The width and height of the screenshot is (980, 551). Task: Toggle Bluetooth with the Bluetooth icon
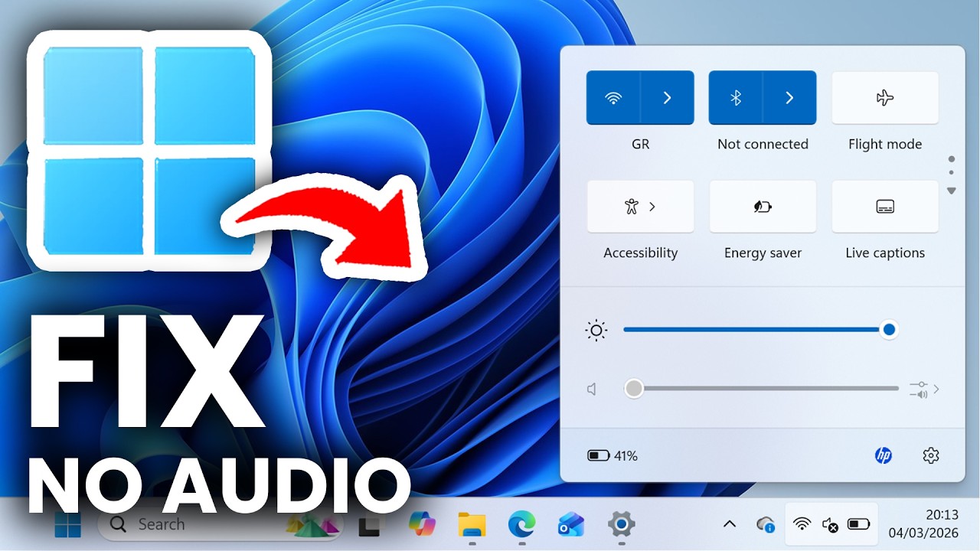pos(736,98)
